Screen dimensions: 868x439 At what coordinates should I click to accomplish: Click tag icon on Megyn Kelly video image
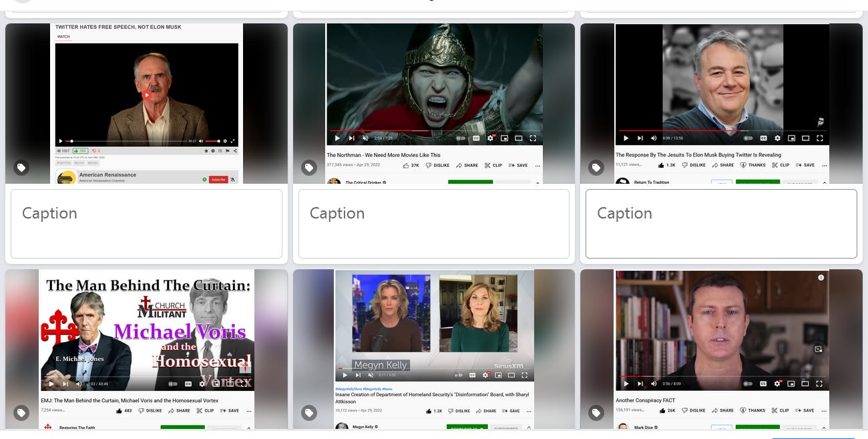tap(308, 413)
